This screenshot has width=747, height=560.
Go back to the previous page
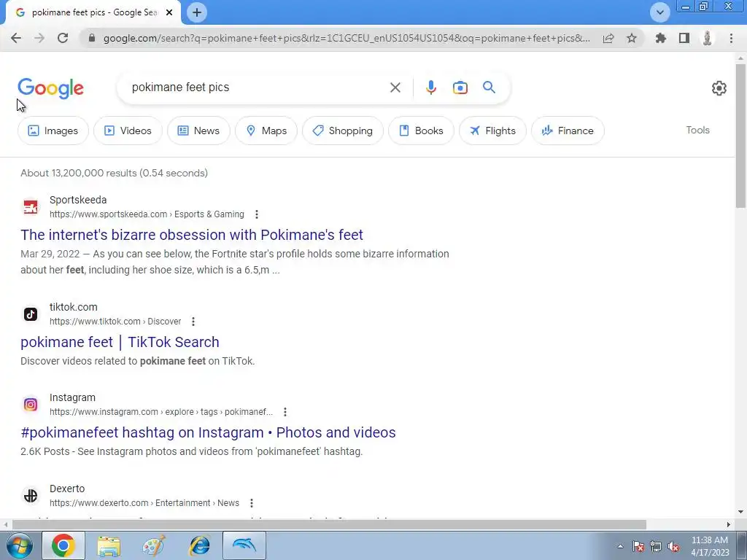[x=16, y=38]
